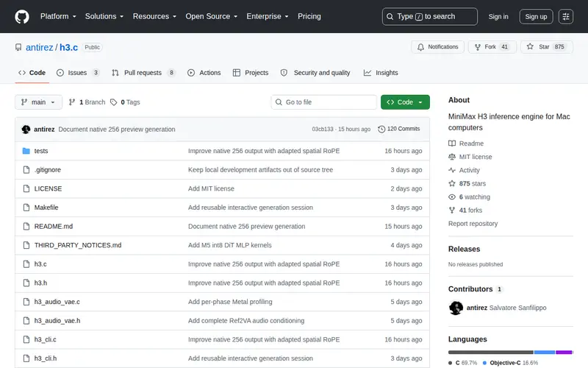Open the header menu icon beside Sign up
588x368 pixels.
point(565,16)
